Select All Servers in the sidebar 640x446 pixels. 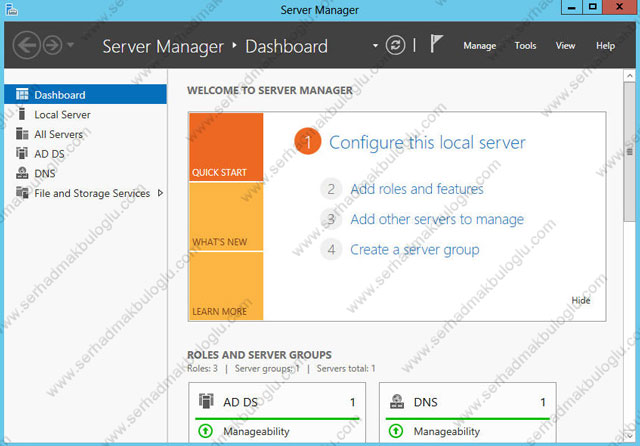click(85, 134)
